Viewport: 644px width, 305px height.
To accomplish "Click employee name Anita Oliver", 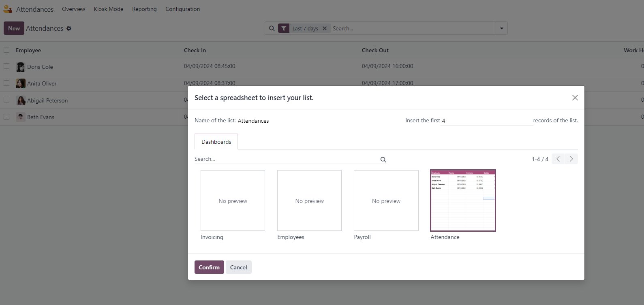I will (42, 83).
